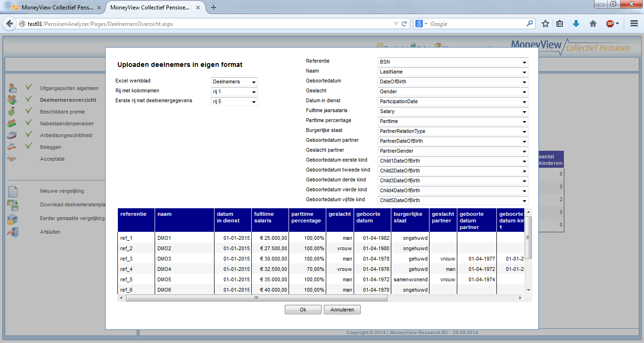Click the Afsluiten link

pyautogui.click(x=50, y=232)
